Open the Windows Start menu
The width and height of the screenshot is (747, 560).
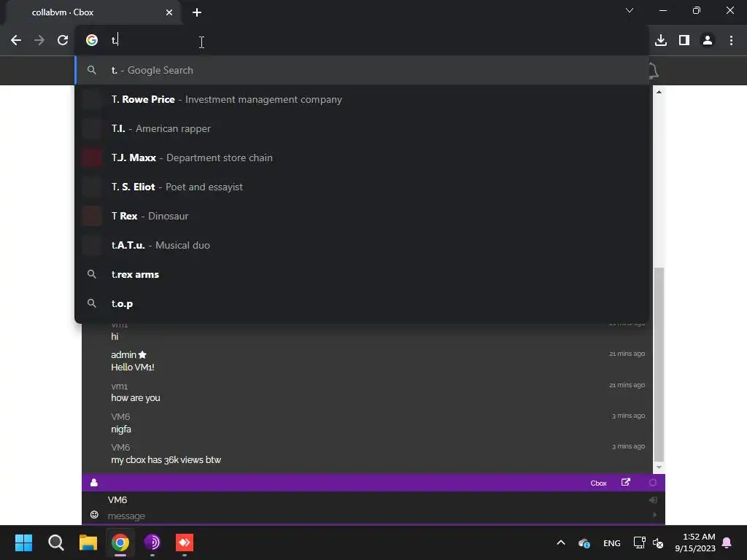pos(23,542)
